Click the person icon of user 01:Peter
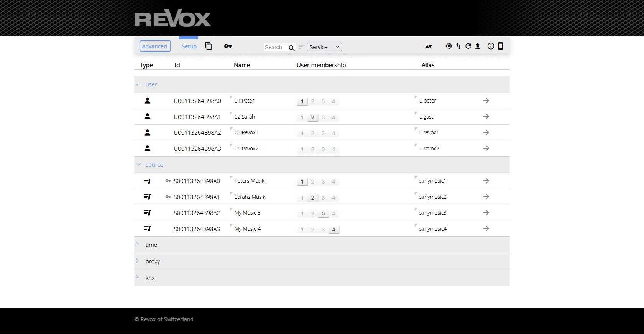Screen dimensions: 644x334 147,101
